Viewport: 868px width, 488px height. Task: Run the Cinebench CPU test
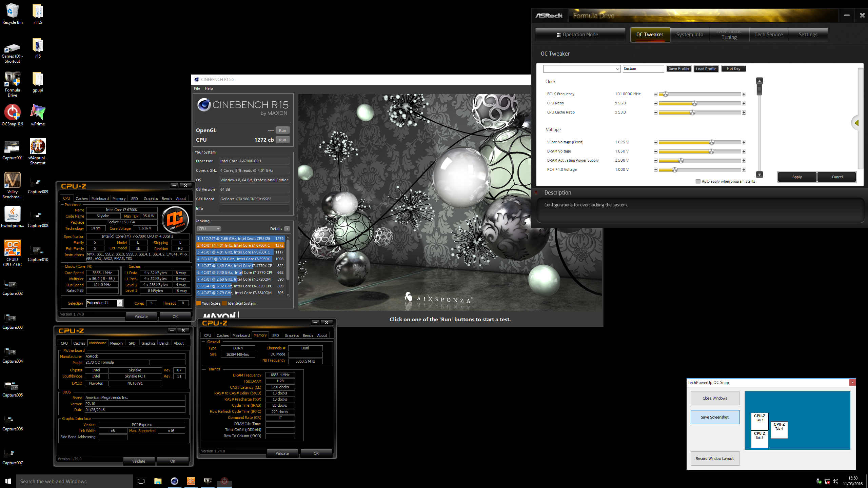tap(282, 140)
